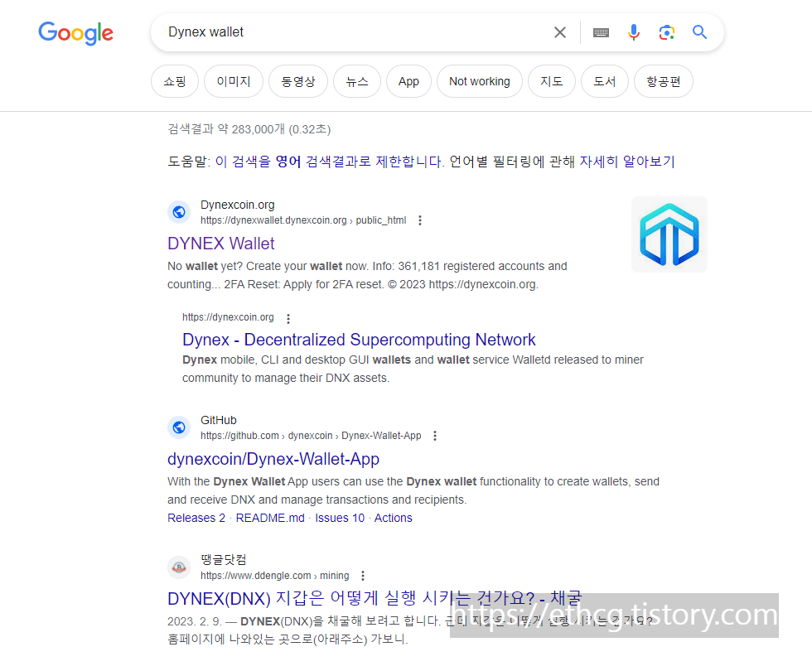Viewport: 812px width, 671px height.
Task: Click the 땡글닷컴 site favicon
Action: [x=179, y=567]
